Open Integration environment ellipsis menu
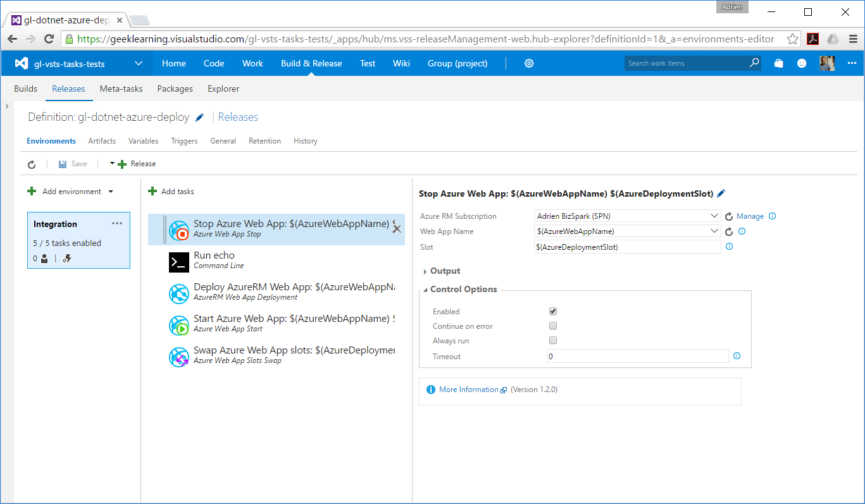 [117, 223]
